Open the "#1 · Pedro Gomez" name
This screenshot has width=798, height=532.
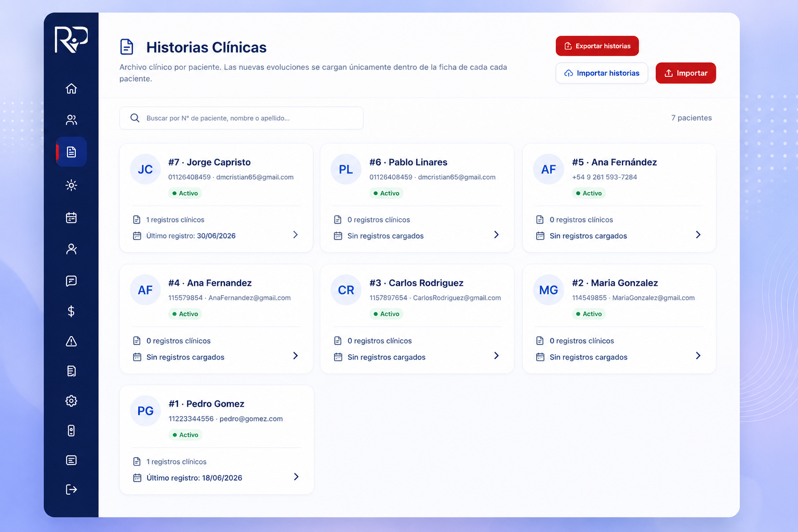[206, 404]
